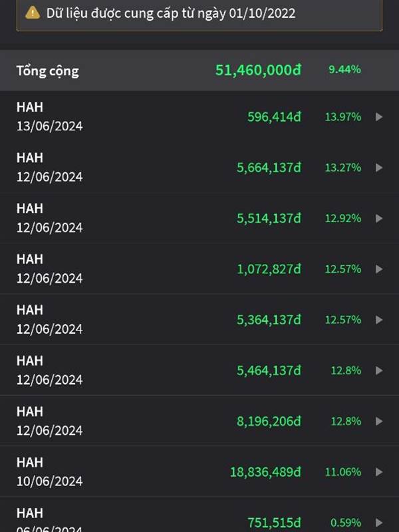Click the 11.06% percentage value
Viewport: 399px width, 532px height.
pyautogui.click(x=343, y=472)
